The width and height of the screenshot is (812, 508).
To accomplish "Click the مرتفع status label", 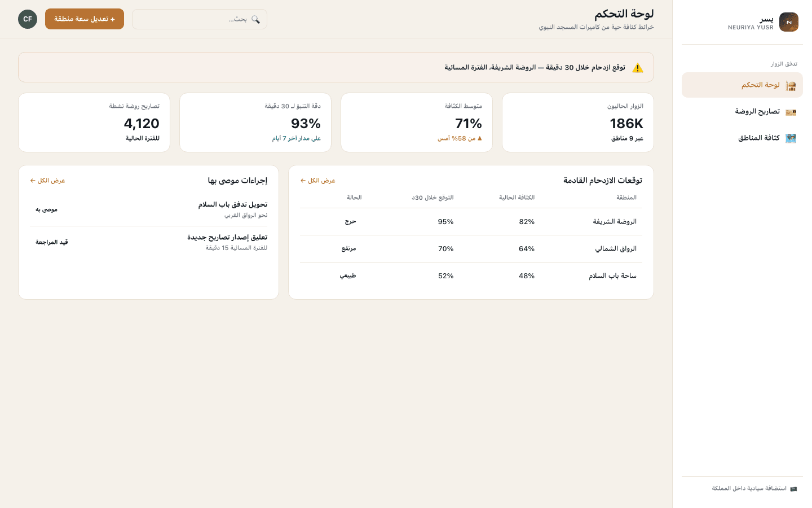I will pyautogui.click(x=348, y=249).
